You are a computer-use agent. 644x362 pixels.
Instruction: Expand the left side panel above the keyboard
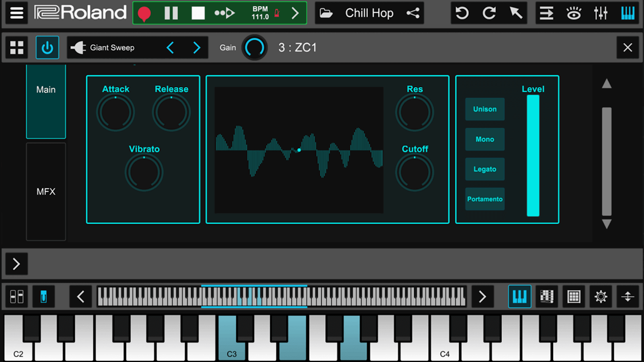point(17,264)
